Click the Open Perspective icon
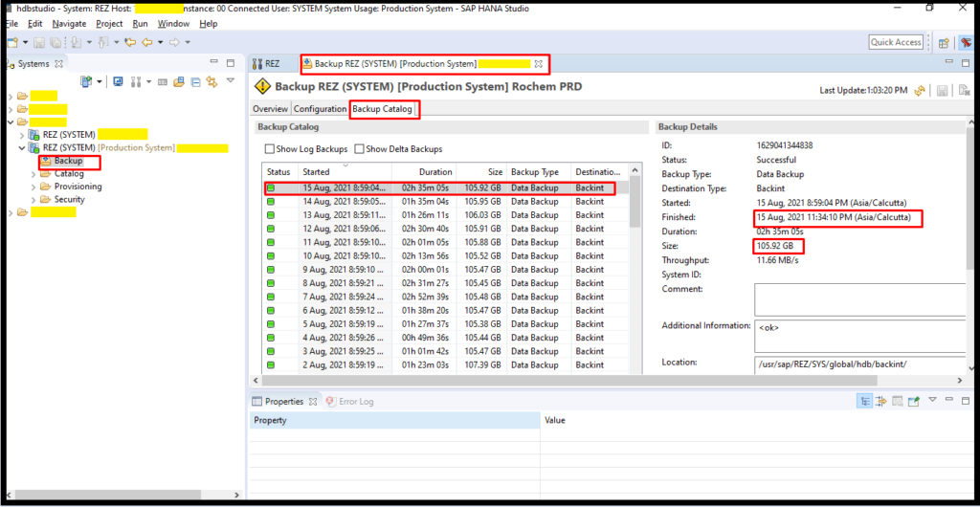980x507 pixels. (x=944, y=42)
